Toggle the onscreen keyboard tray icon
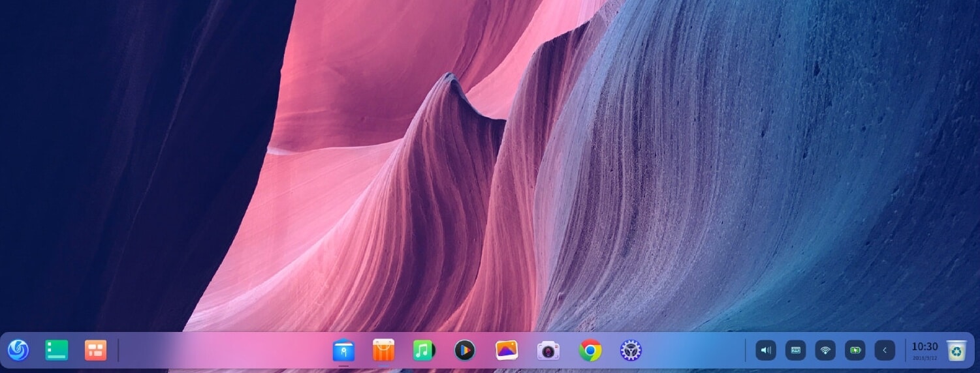The height and width of the screenshot is (373, 980). 795,350
